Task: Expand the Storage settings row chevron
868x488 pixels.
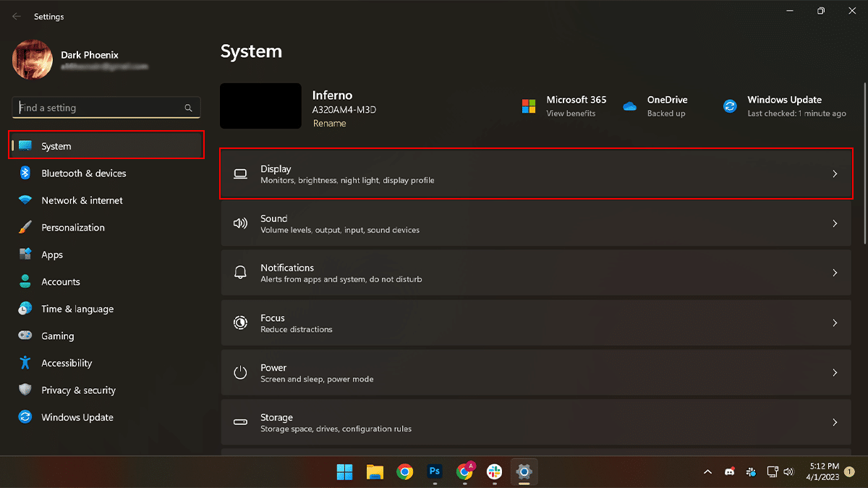Action: pyautogui.click(x=835, y=422)
